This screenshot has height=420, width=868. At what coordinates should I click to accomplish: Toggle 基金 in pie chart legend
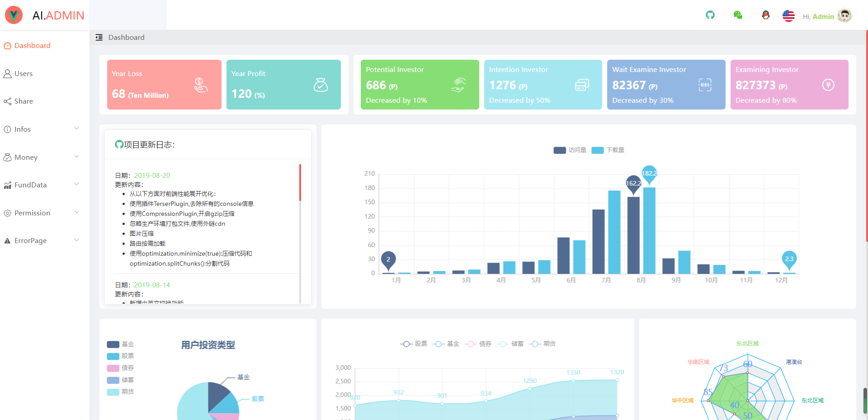(121, 344)
